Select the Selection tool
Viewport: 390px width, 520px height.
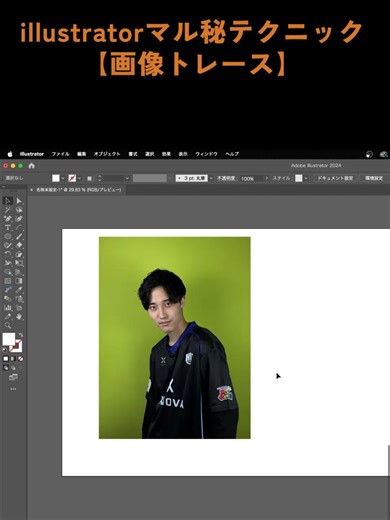click(8, 201)
